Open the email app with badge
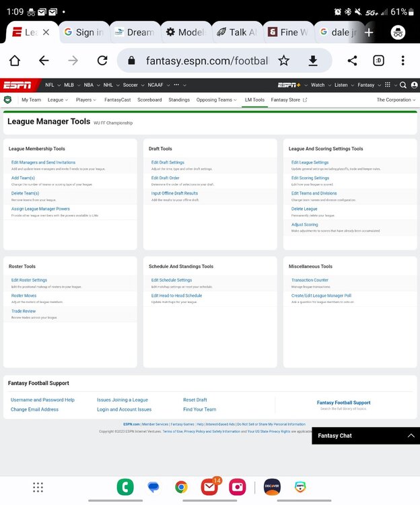The image size is (420, 505). coord(209,487)
